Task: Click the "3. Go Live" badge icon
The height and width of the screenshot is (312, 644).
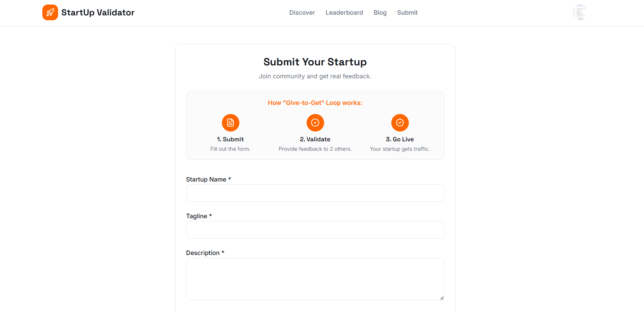Action: click(400, 123)
